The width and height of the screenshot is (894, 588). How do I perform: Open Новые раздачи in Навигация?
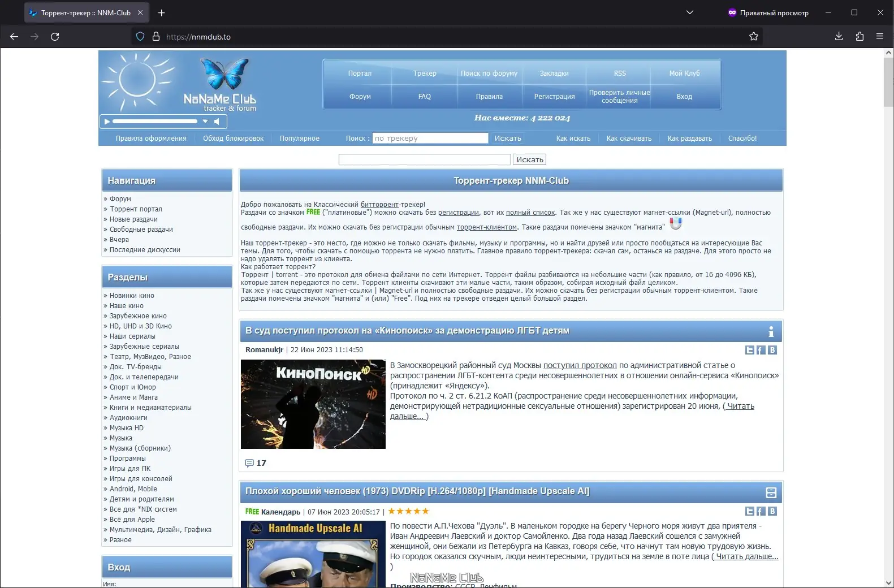(x=133, y=219)
